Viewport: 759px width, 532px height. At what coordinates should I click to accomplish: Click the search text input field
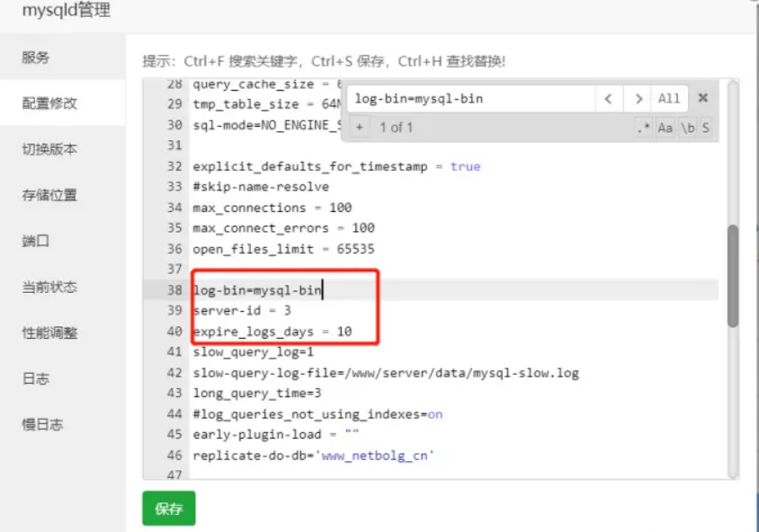[470, 99]
